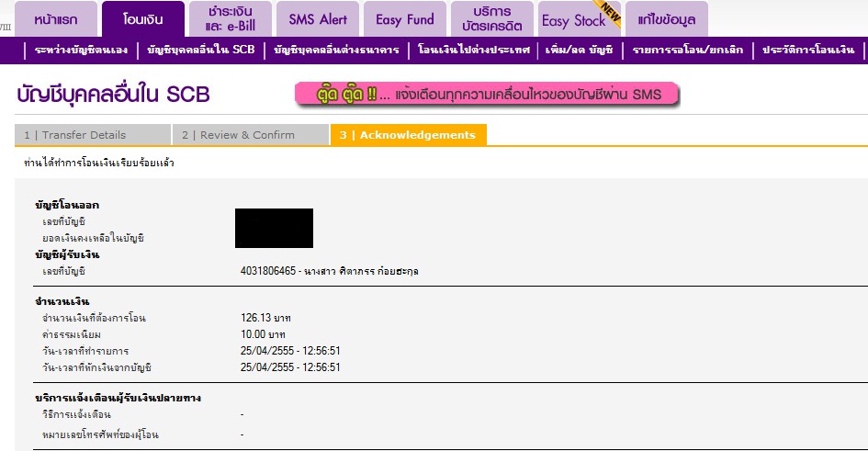Image resolution: width=868 pixels, height=451 pixels.
Task: Click the ยอดเงินคงเหลือในบัญชี label
Action: 93,238
